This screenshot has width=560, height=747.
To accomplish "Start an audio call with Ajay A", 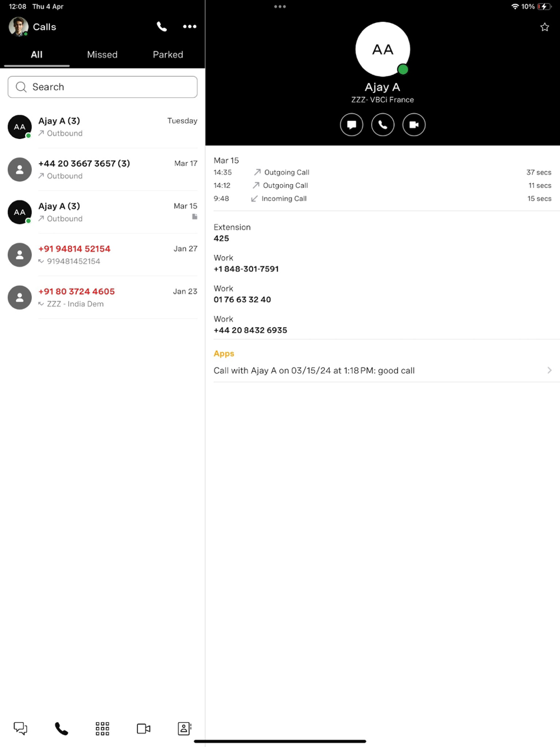I will click(x=383, y=124).
